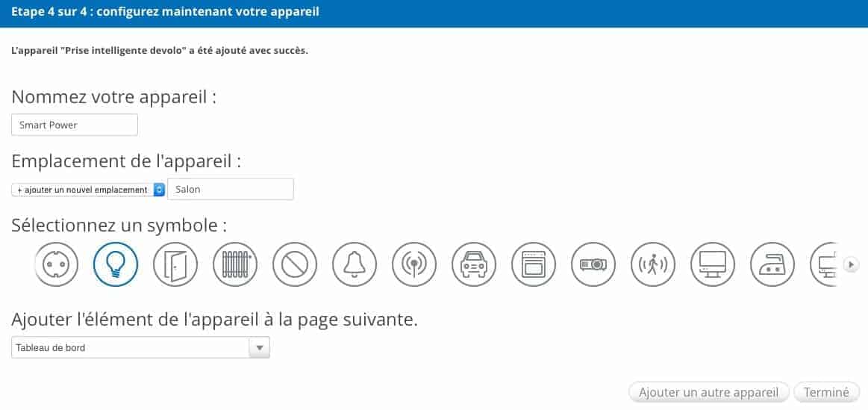Open the location dropdown 'ajouter un nouvel emplacement'

coord(89,190)
